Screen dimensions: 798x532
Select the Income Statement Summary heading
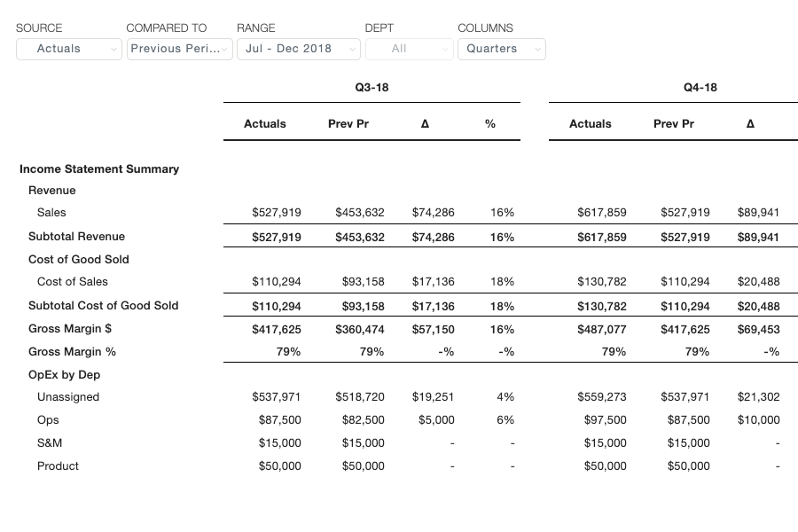coord(99,168)
